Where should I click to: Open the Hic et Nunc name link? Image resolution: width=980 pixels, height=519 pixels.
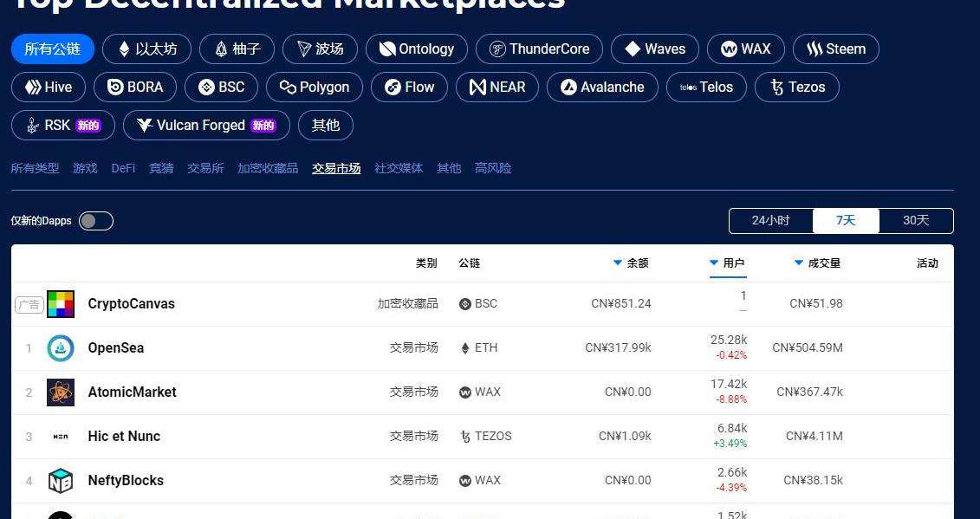(124, 437)
